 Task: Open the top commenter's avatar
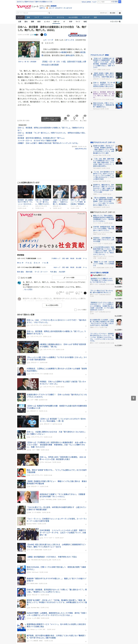[19, 283]
